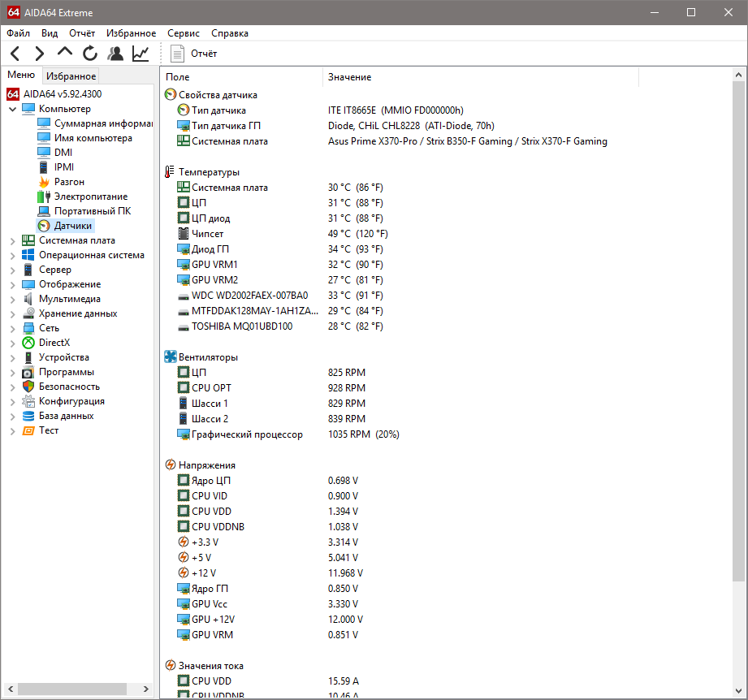Click the Вентиляторы fan icon
748x700 pixels.
pos(170,356)
